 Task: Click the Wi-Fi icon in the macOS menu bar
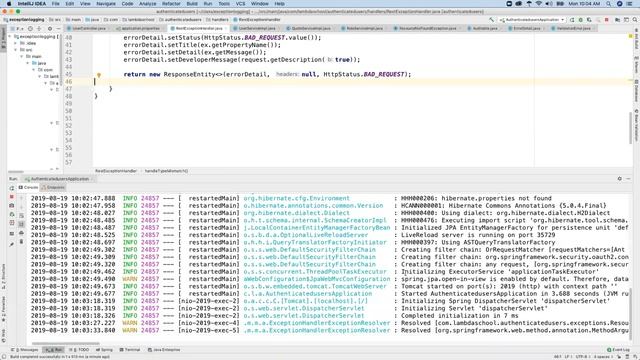[x=538, y=4]
